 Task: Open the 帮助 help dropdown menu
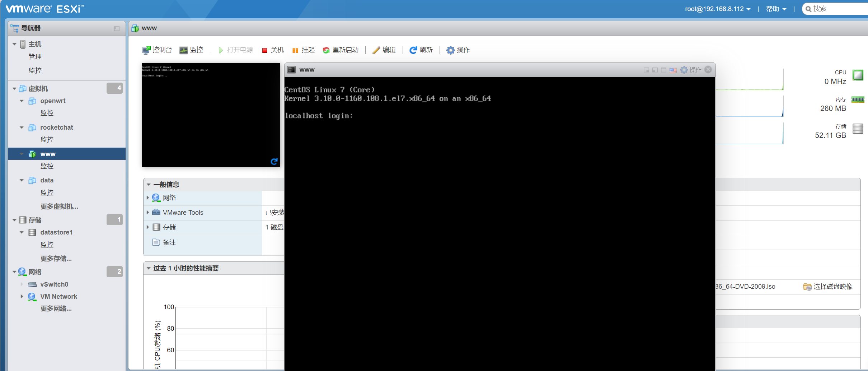[776, 9]
